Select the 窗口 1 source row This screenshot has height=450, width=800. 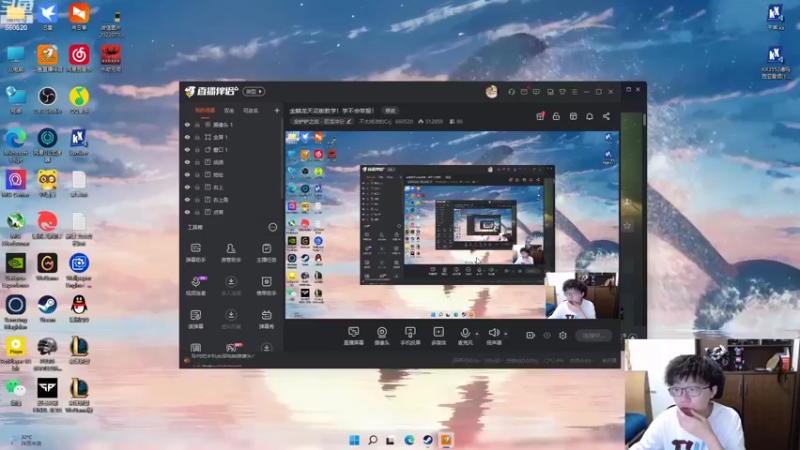coord(231,149)
